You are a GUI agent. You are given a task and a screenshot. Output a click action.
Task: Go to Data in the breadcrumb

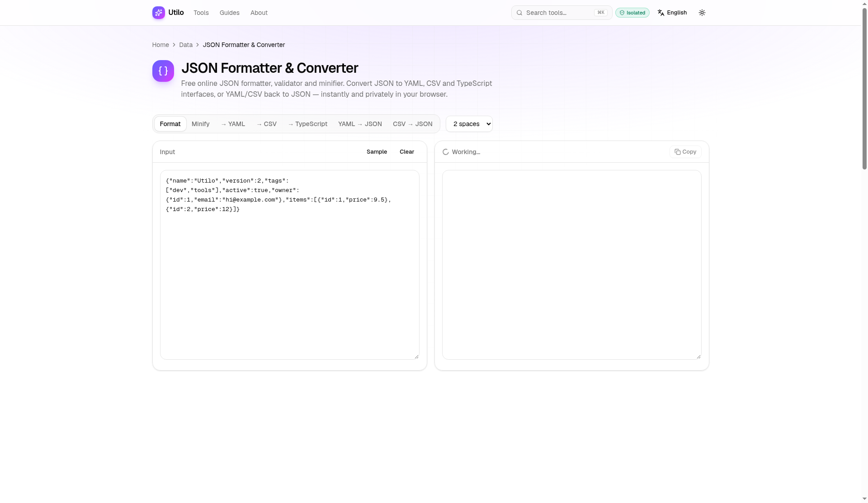[186, 45]
